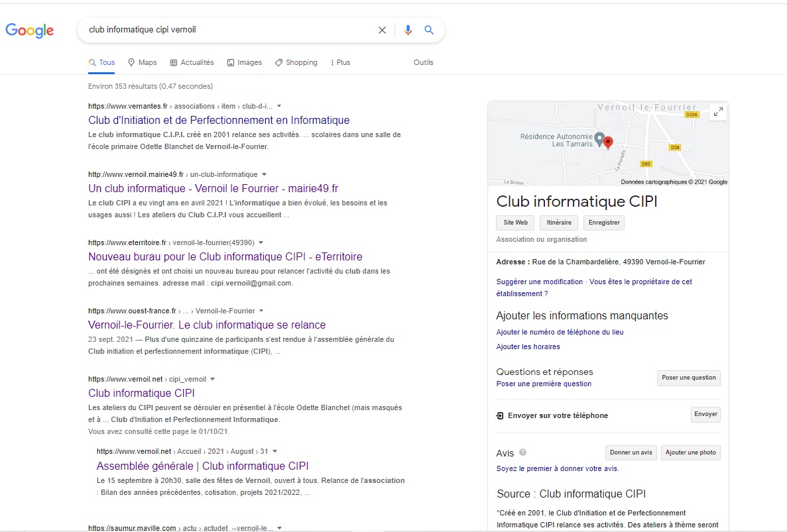787x532 pixels.
Task: Click the help icon next to Avis
Action: click(x=522, y=452)
